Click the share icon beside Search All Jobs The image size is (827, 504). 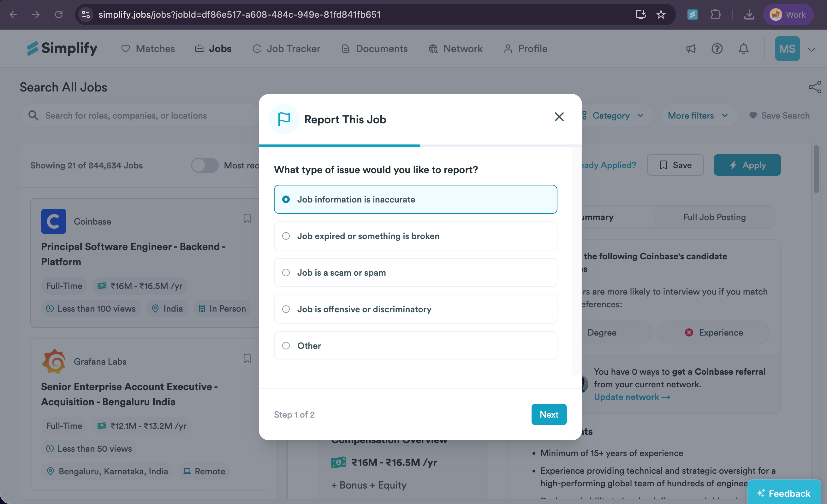click(x=815, y=87)
